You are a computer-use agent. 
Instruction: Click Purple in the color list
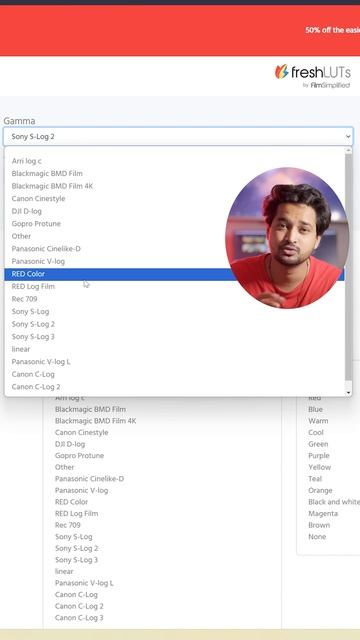(x=319, y=456)
